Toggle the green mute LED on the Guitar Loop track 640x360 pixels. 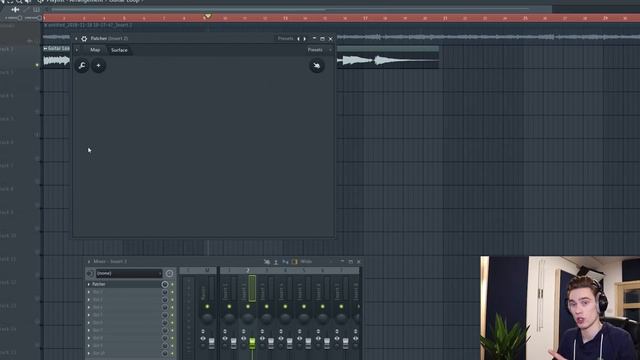(37, 65)
